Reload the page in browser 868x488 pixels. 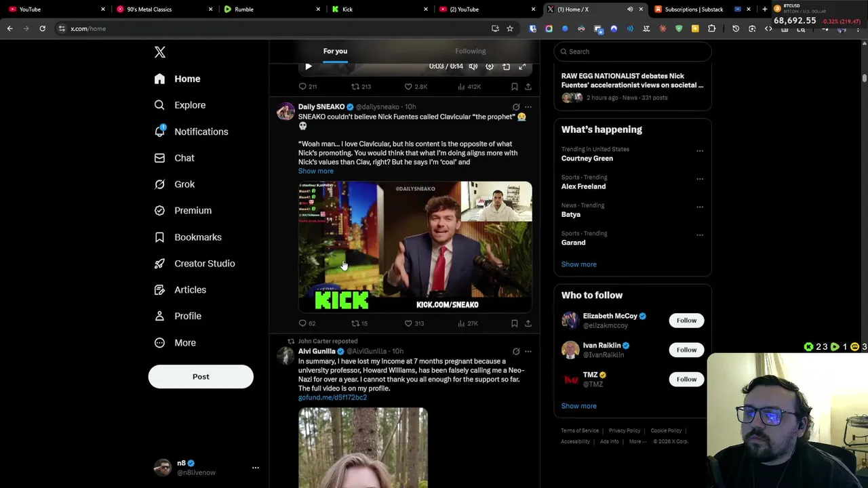pos(42,28)
